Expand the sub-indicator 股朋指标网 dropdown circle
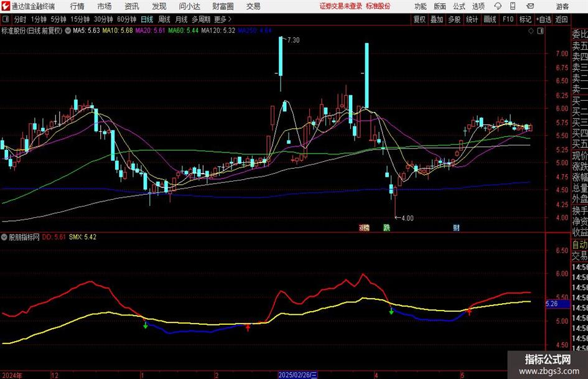 tap(4, 237)
